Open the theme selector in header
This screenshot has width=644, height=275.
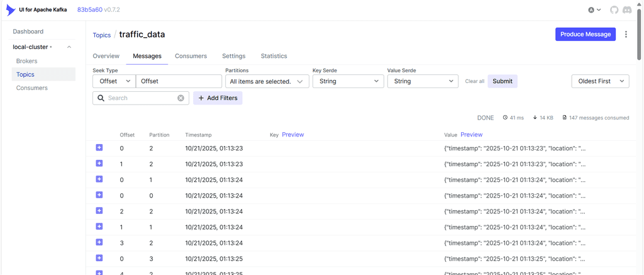pos(594,10)
